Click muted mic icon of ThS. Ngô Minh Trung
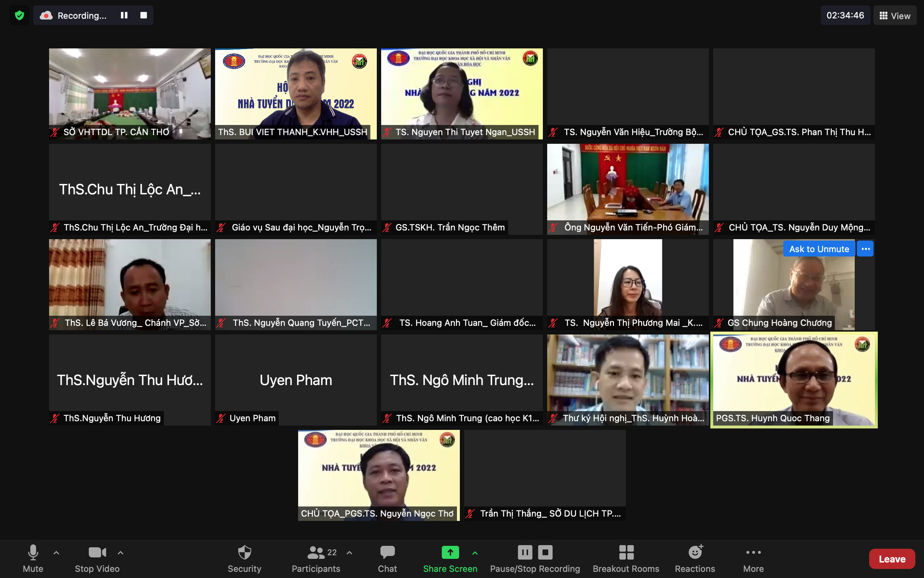The image size is (924, 578). click(387, 418)
